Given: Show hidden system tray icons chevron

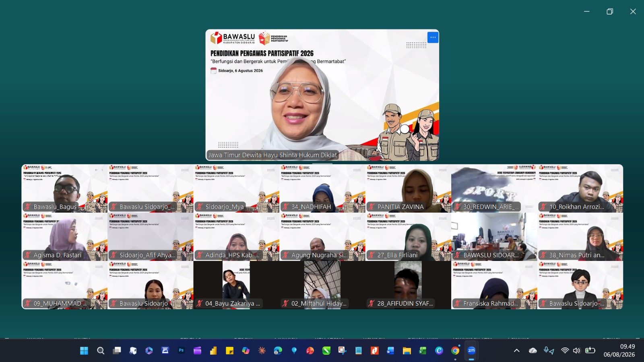Looking at the screenshot, I should point(517,351).
